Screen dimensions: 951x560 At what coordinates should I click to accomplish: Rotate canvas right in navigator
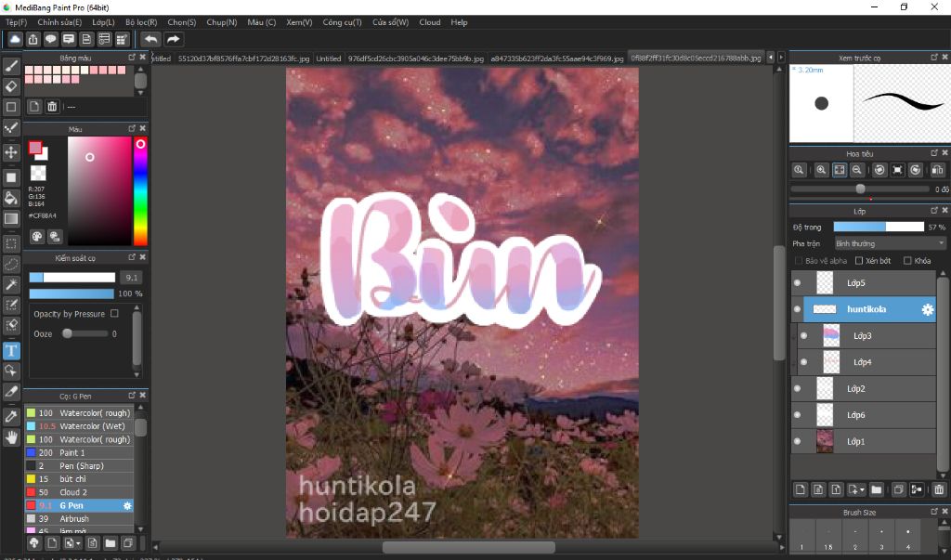(x=915, y=170)
